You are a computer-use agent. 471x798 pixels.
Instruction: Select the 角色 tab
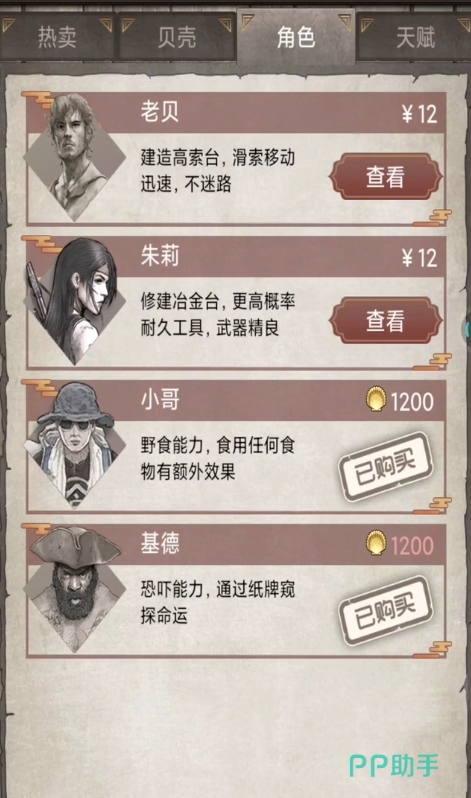coord(296,37)
